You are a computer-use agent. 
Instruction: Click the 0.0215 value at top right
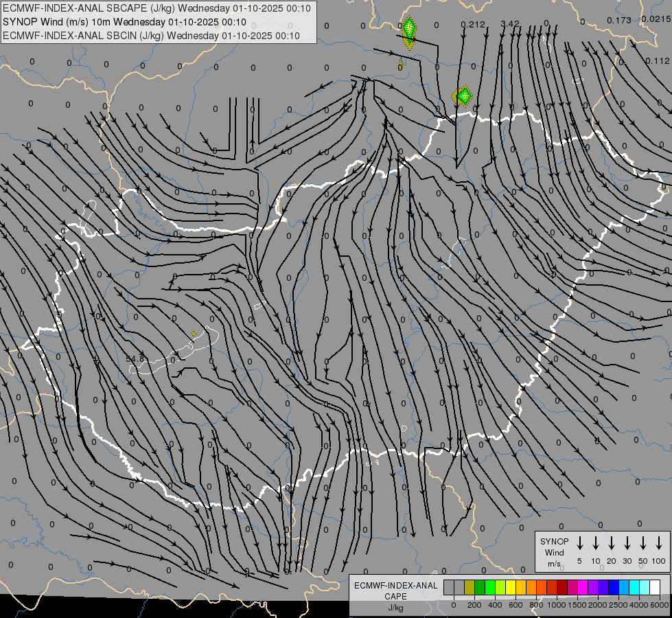pyautogui.click(x=656, y=20)
